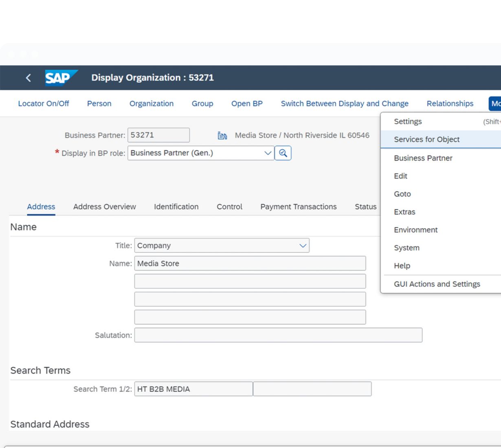Click the search icon beside BP role
Screen dimensions: 501x448
coord(283,153)
